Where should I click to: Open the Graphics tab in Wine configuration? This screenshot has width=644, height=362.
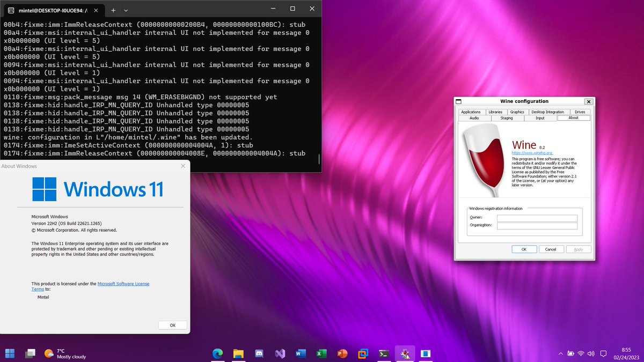coord(517,112)
